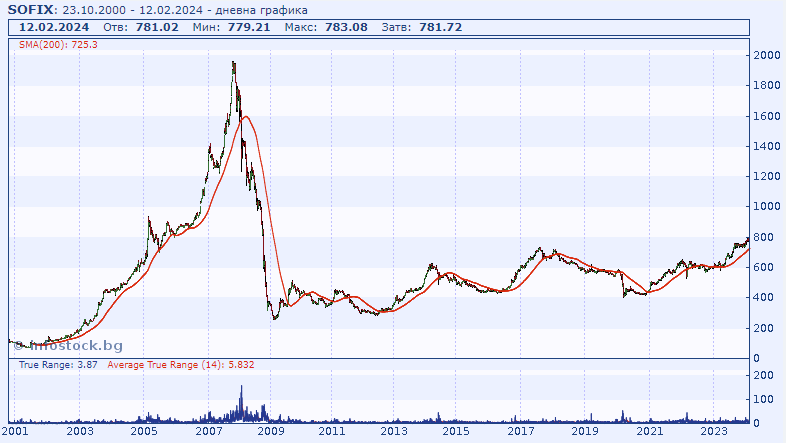The image size is (786, 443).
Task: Click the 2001 year label on axis
Action: point(14,431)
